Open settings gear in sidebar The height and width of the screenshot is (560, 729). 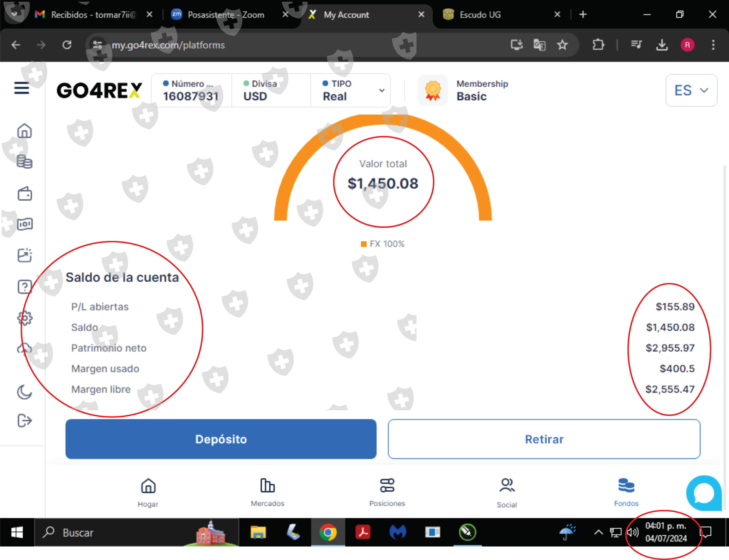click(25, 318)
